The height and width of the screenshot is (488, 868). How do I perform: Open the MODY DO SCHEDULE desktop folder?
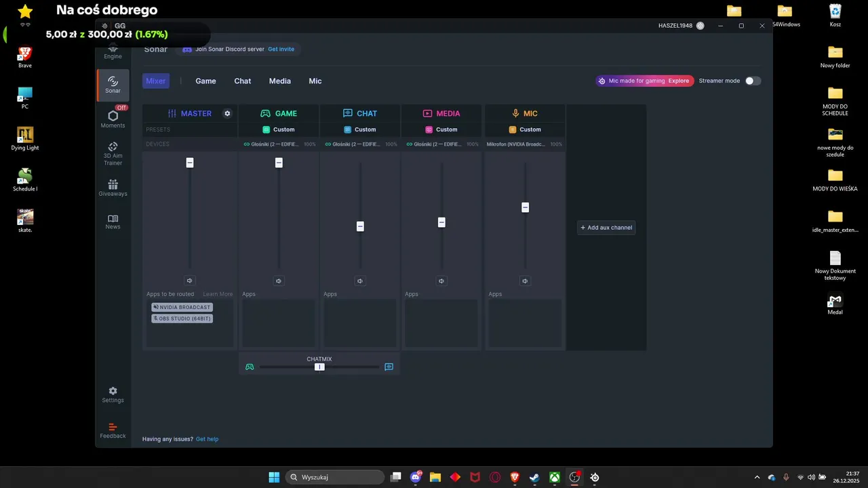point(835,101)
